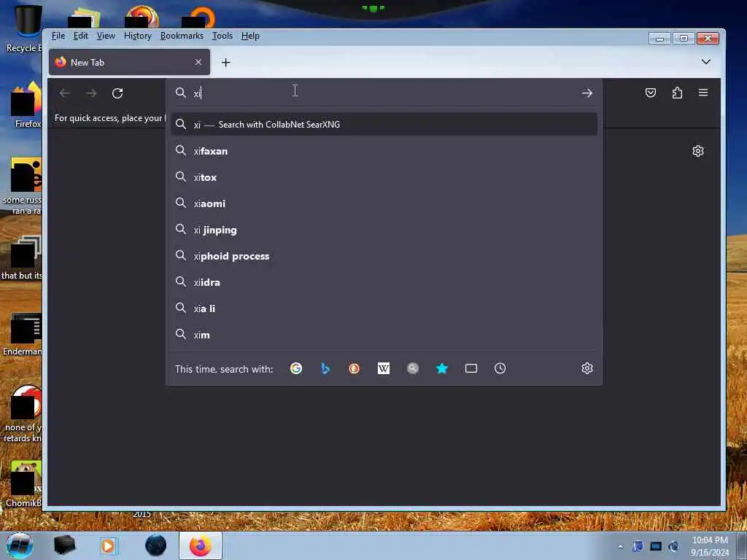747x560 pixels.
Task: Open the File menu
Action: click(x=58, y=36)
